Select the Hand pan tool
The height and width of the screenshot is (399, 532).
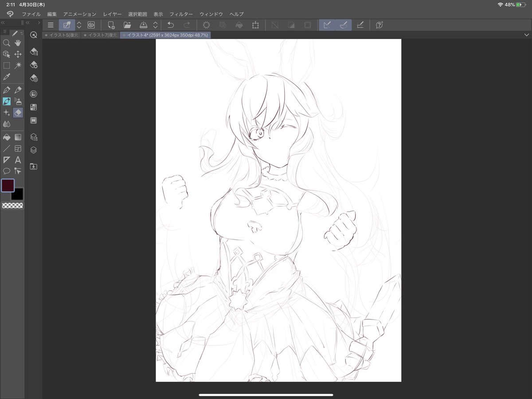click(x=18, y=43)
